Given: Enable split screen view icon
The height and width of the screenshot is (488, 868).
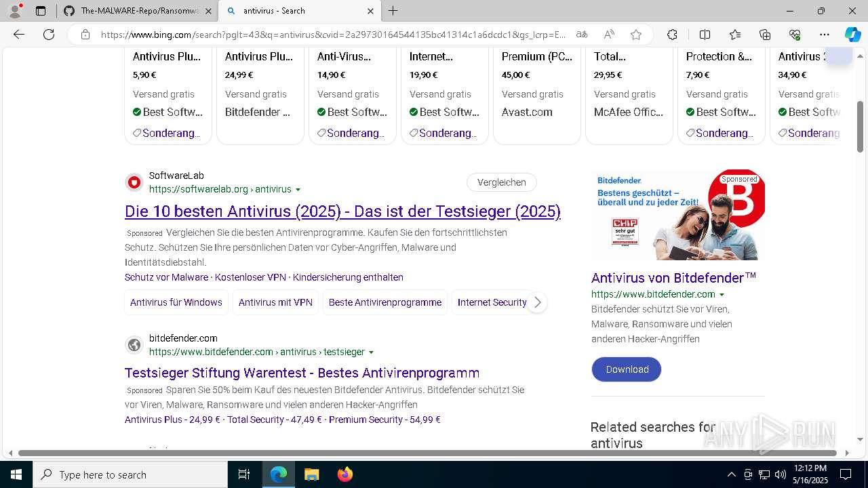Looking at the screenshot, I should click(705, 35).
